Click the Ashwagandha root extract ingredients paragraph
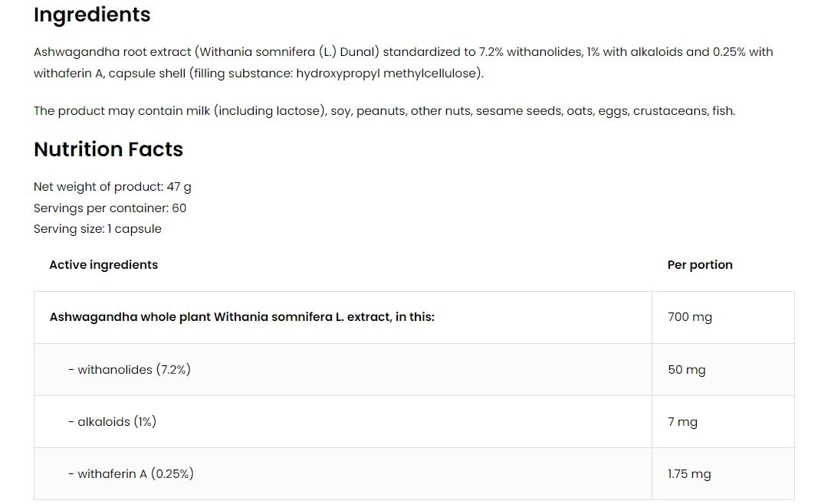Viewport: 821px width, 504px height. 402,62
